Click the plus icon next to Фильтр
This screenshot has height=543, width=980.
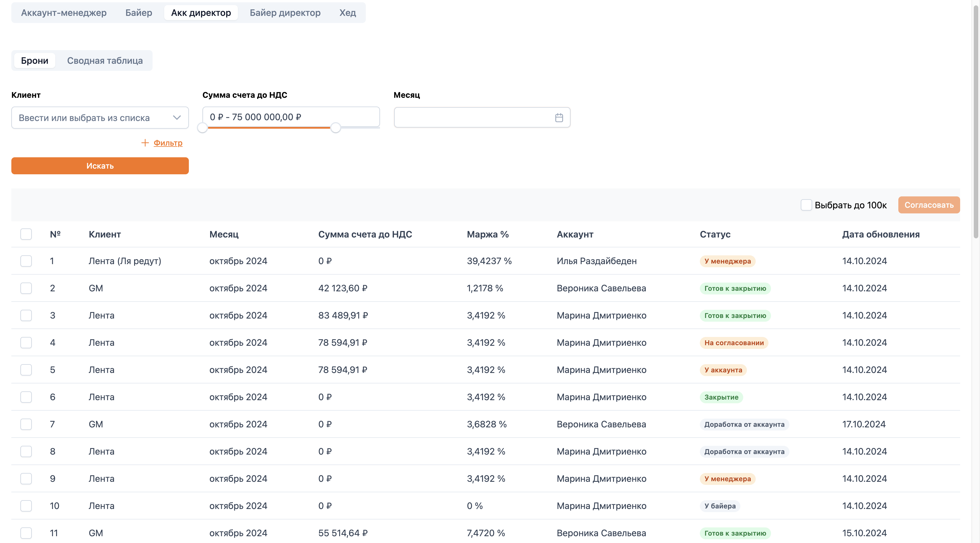[x=145, y=143]
